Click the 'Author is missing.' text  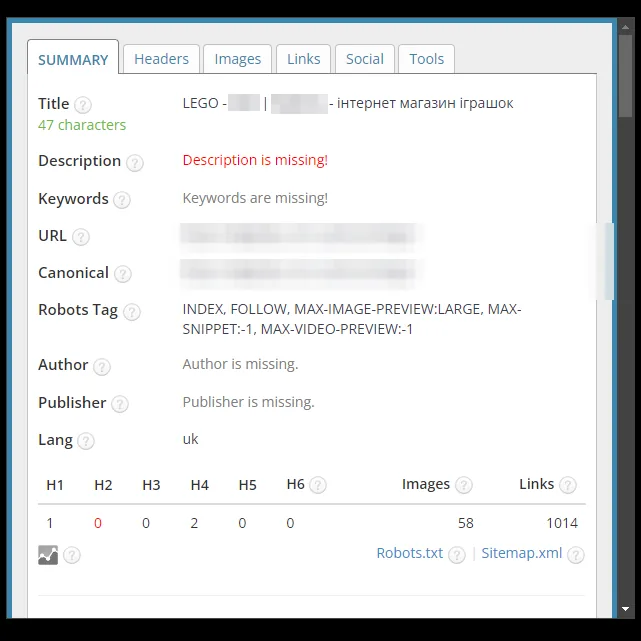(240, 364)
